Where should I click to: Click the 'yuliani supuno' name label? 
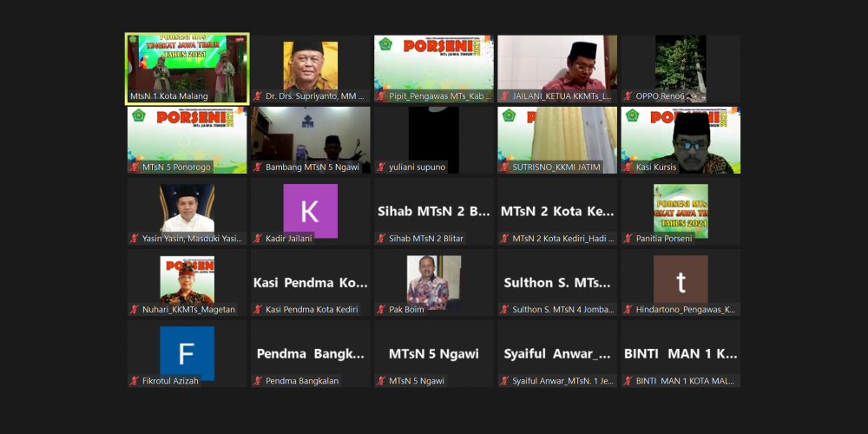[418, 168]
